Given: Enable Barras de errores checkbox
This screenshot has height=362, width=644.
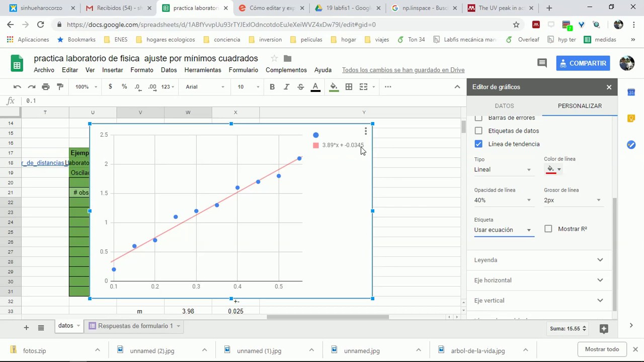Looking at the screenshot, I should (x=478, y=118).
